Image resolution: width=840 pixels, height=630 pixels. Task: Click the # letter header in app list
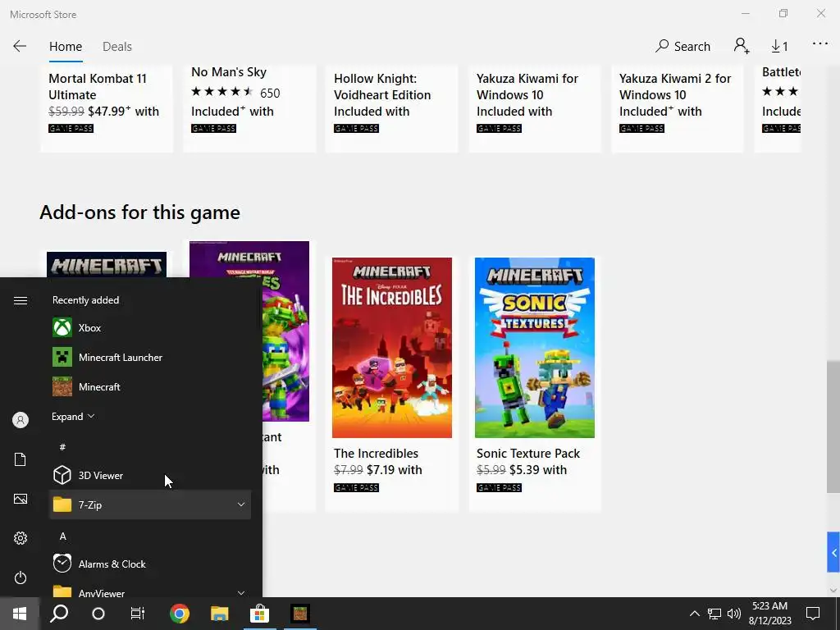point(62,447)
